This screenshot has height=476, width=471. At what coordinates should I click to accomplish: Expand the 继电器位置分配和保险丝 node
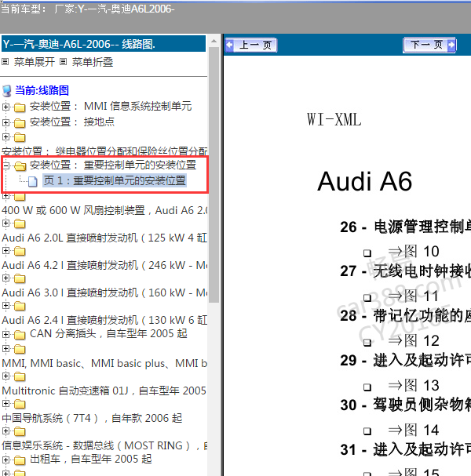[5, 136]
